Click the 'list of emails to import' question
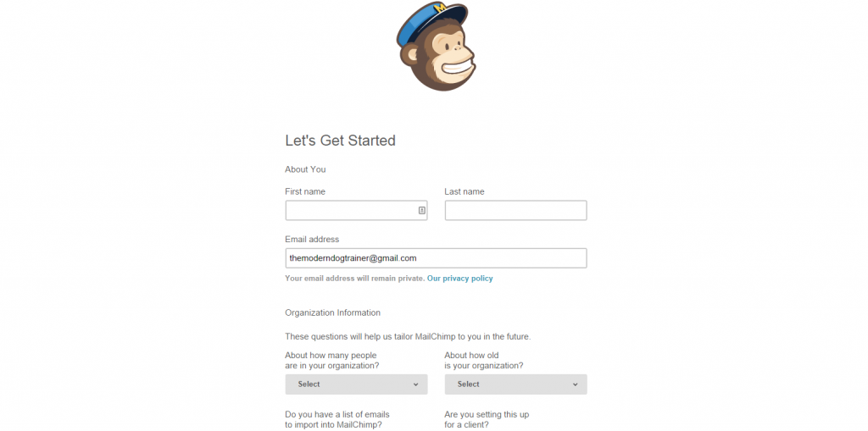The image size is (868, 431). pyautogui.click(x=337, y=420)
